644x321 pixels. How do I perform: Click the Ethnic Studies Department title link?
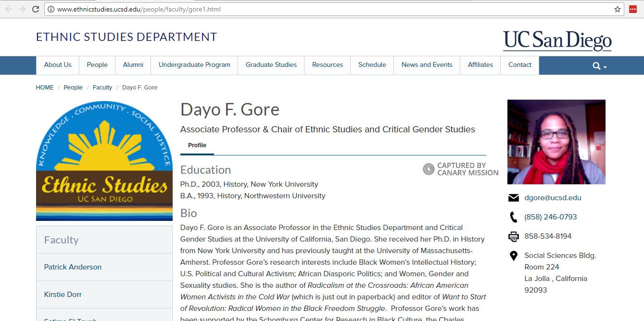(x=126, y=37)
